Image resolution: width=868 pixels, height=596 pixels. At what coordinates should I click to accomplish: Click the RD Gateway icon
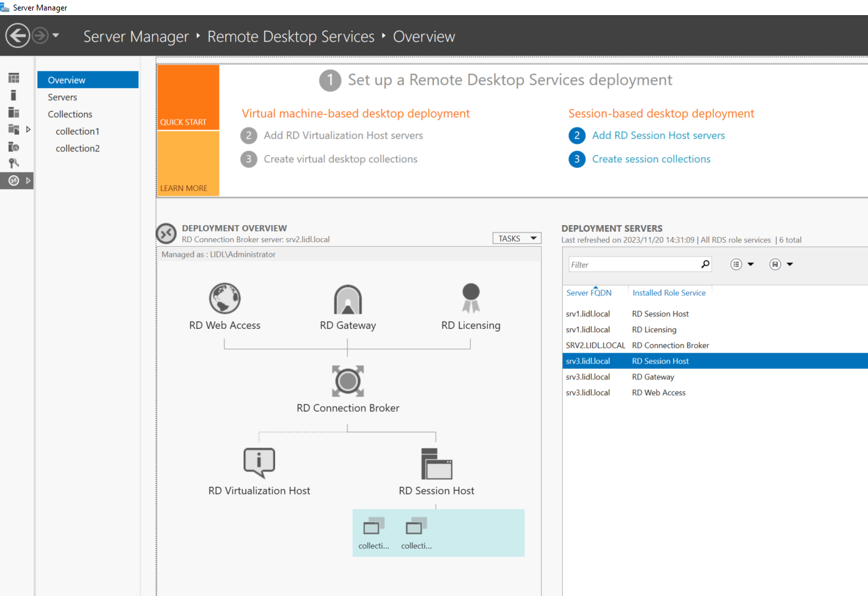348,299
